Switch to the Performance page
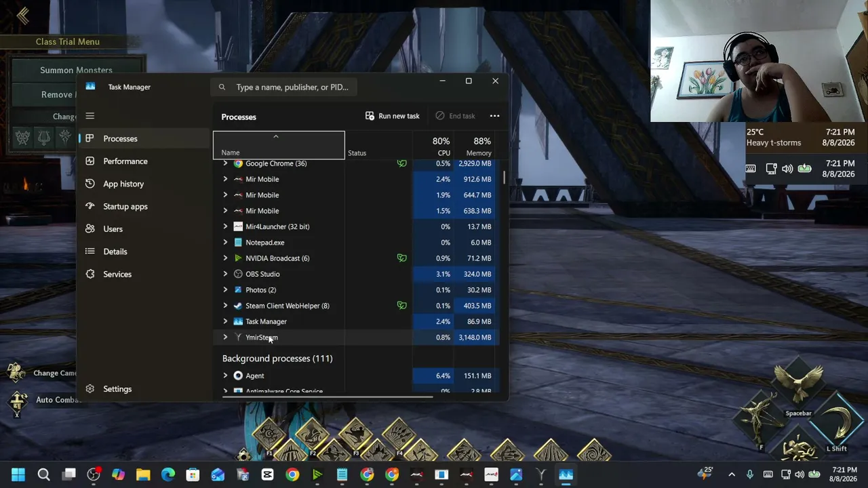Screen dimensions: 868x488 tap(144, 161)
